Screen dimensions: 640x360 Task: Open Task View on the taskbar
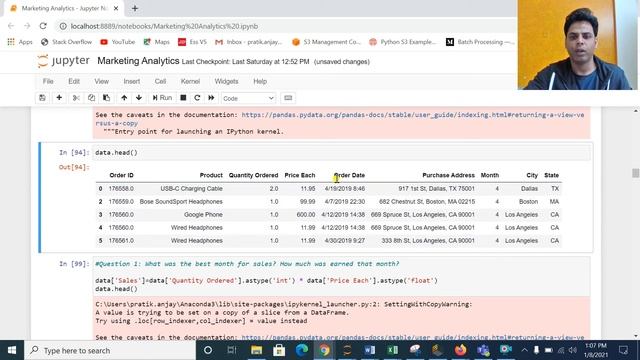coord(231,350)
